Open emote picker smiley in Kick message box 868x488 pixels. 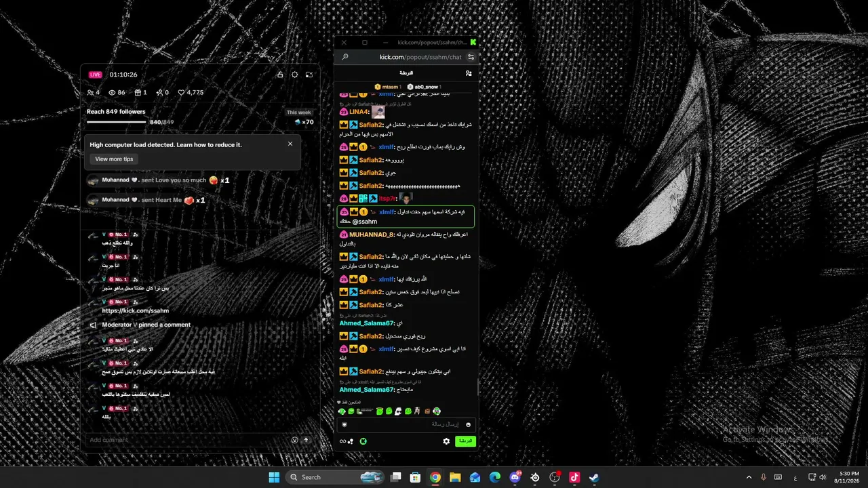click(468, 424)
